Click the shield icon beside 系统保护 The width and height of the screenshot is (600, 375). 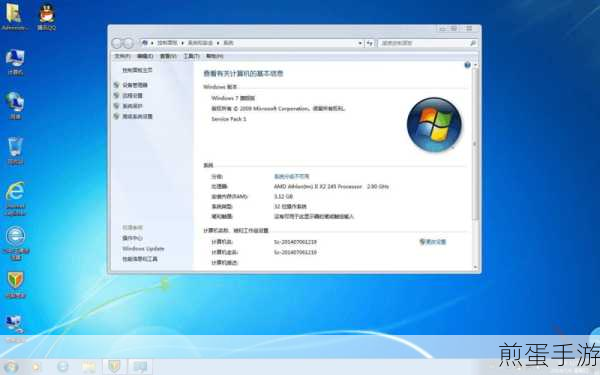[x=116, y=106]
